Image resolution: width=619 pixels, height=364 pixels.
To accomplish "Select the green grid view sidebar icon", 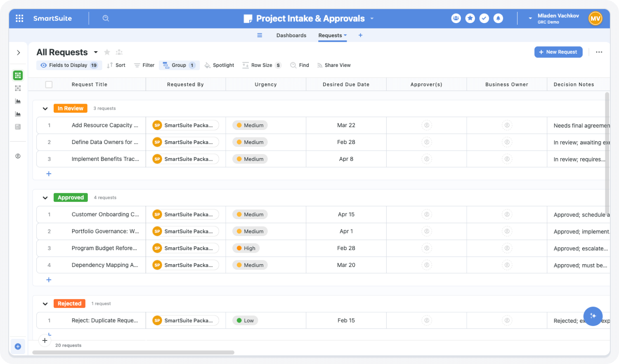I will 18,75.
